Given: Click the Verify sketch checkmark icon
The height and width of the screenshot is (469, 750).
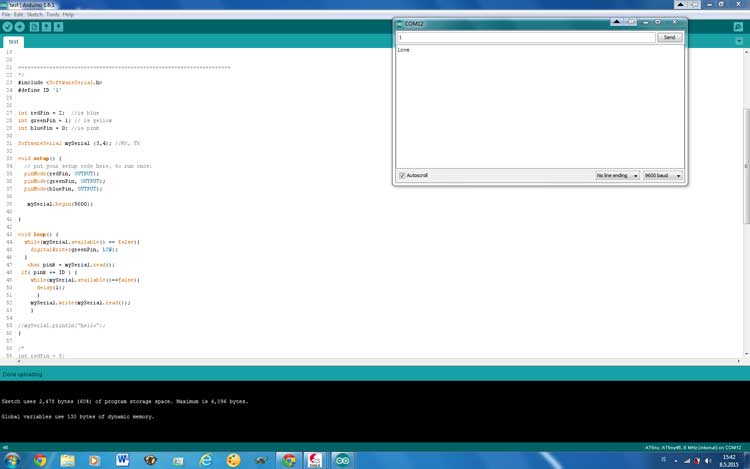Looking at the screenshot, I should (7, 27).
